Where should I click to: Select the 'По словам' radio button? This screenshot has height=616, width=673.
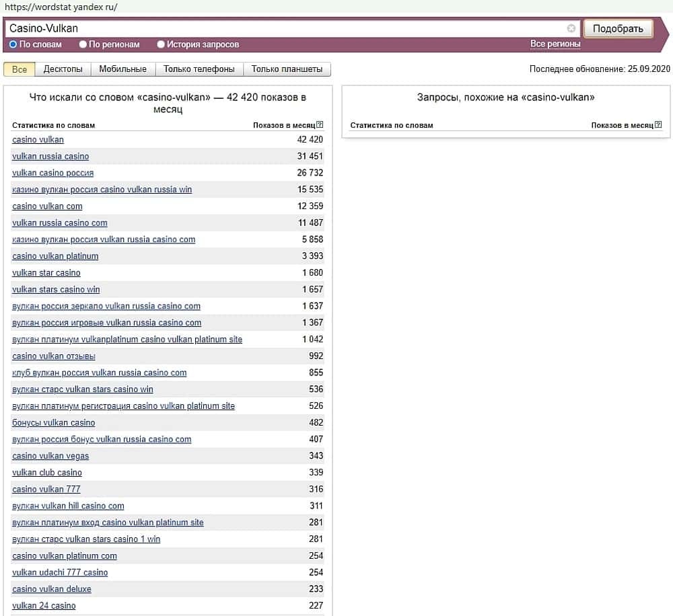pyautogui.click(x=13, y=44)
